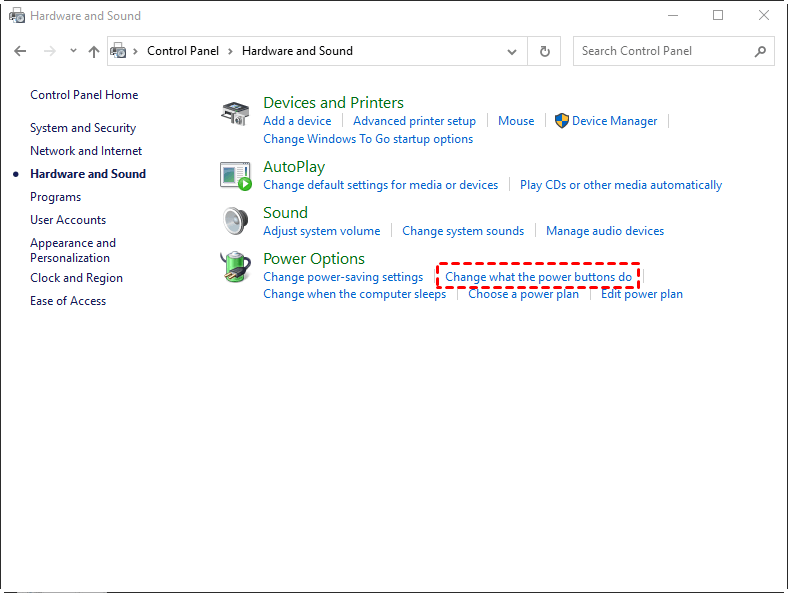
Task: Open Clock and Region category
Action: [x=76, y=278]
